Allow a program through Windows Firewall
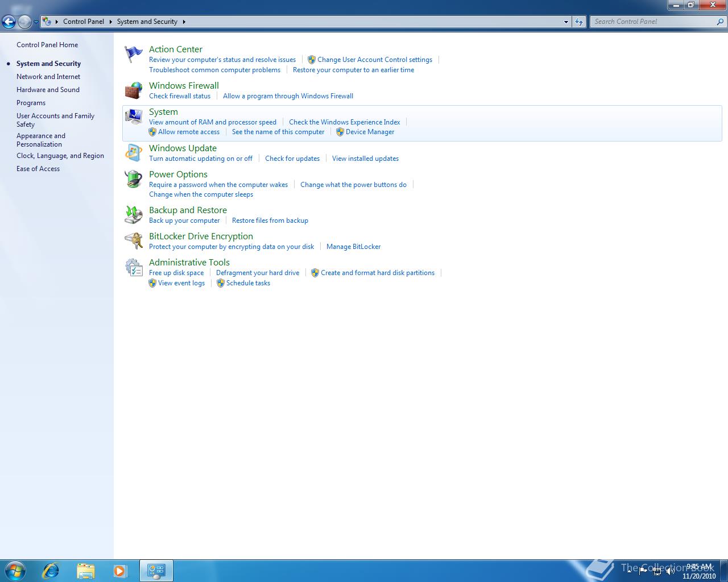 pos(288,96)
